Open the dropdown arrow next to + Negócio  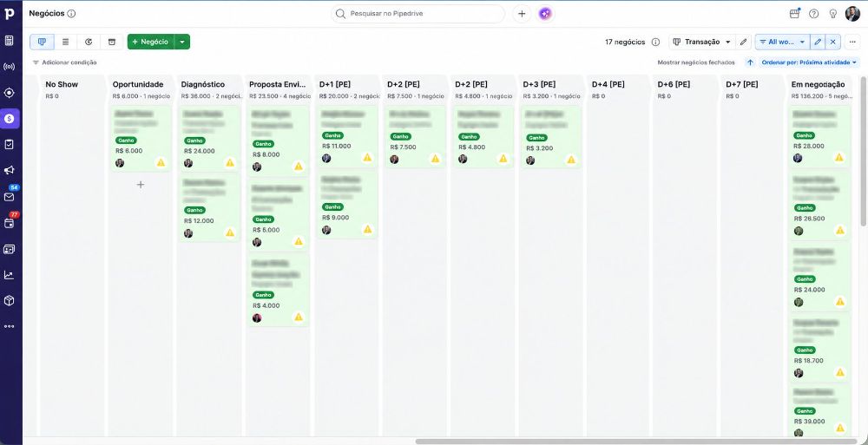(x=182, y=42)
